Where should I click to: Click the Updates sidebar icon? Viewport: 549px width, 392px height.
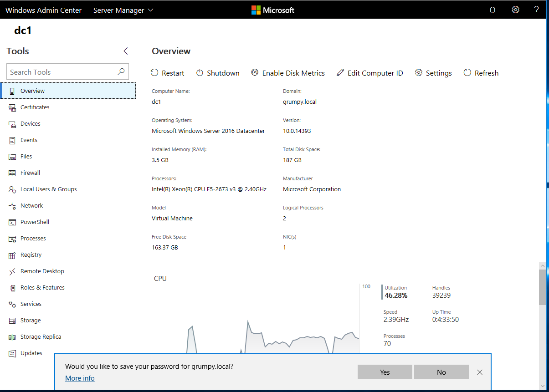pos(12,353)
